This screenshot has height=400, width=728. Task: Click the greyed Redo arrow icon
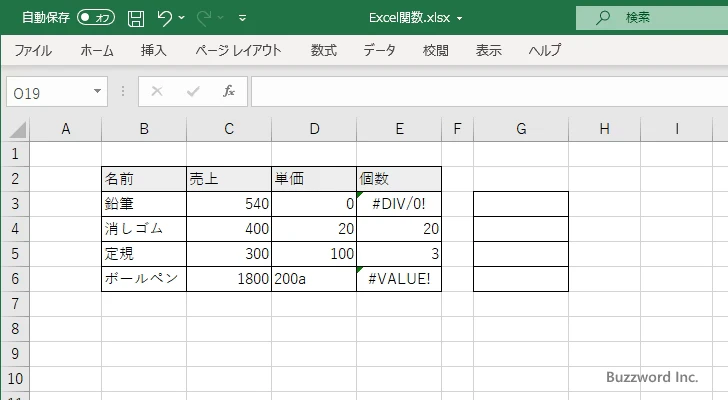pyautogui.click(x=203, y=18)
